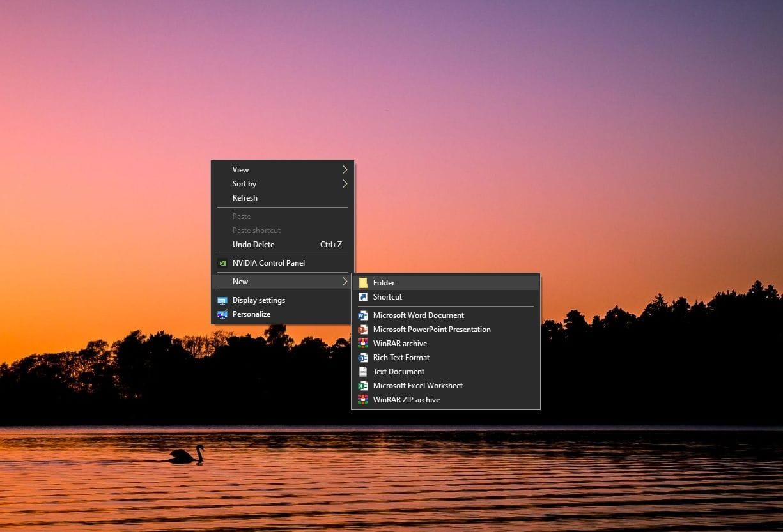Select the Microsoft PowerPoint Presentation icon
783x532 pixels.
click(364, 329)
